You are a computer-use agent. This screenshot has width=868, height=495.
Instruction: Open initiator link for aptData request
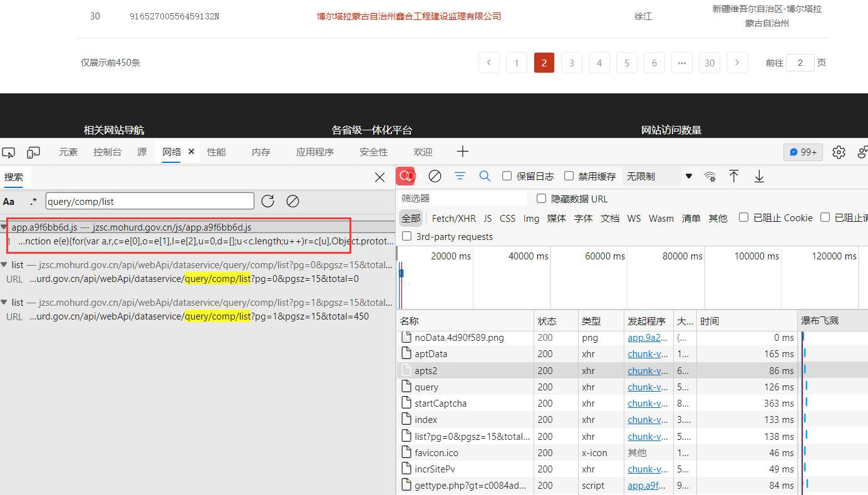click(x=648, y=354)
